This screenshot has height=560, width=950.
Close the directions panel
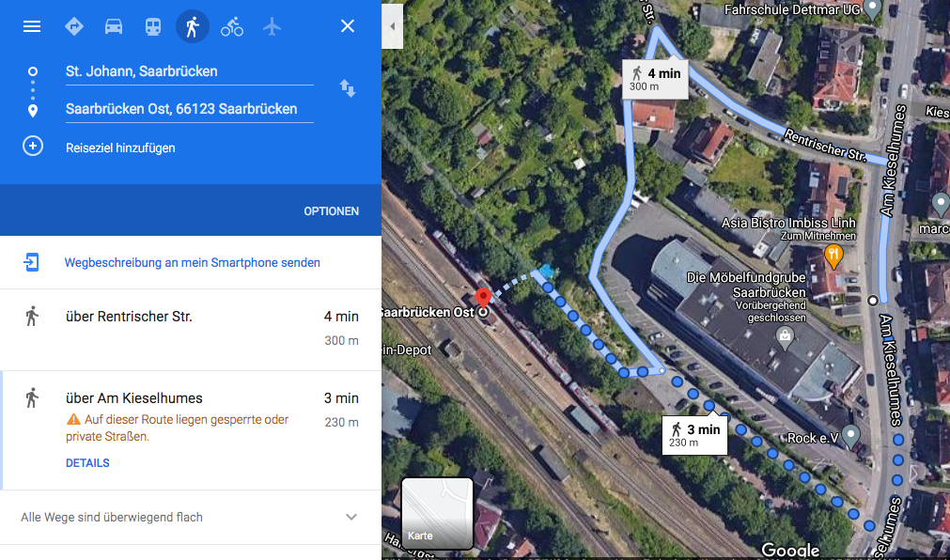[x=347, y=26]
